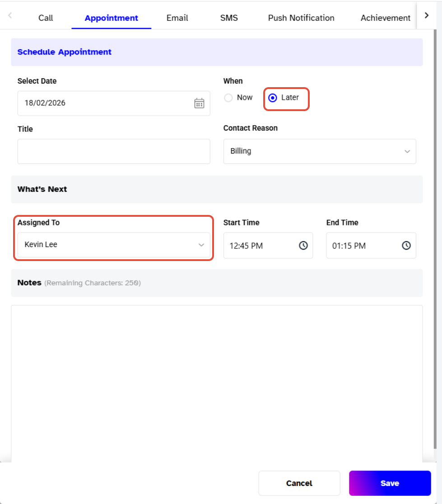Switch to the Email tab
Screen dimensions: 442x504
tap(177, 18)
